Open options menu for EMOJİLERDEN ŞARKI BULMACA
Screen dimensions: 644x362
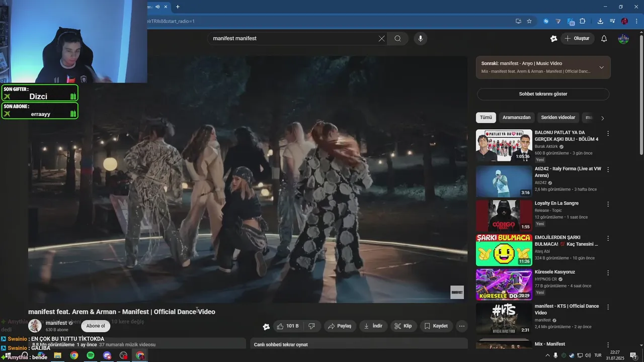[x=608, y=238]
